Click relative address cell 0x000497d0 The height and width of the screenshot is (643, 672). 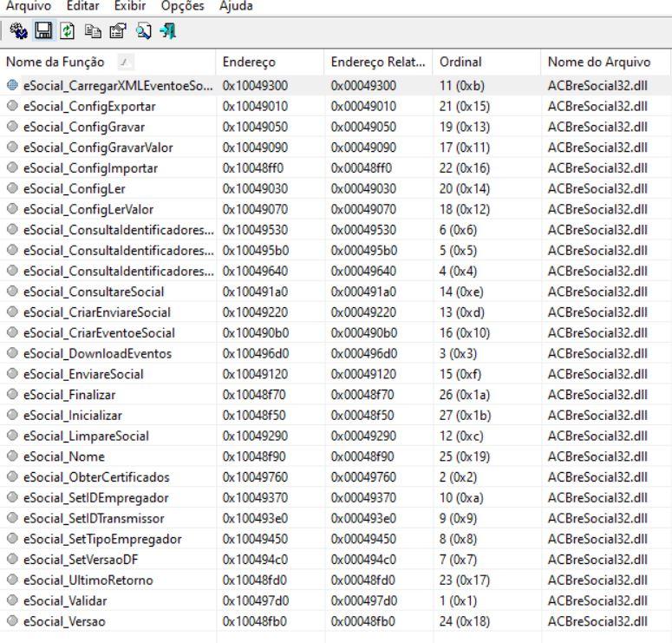[364, 600]
